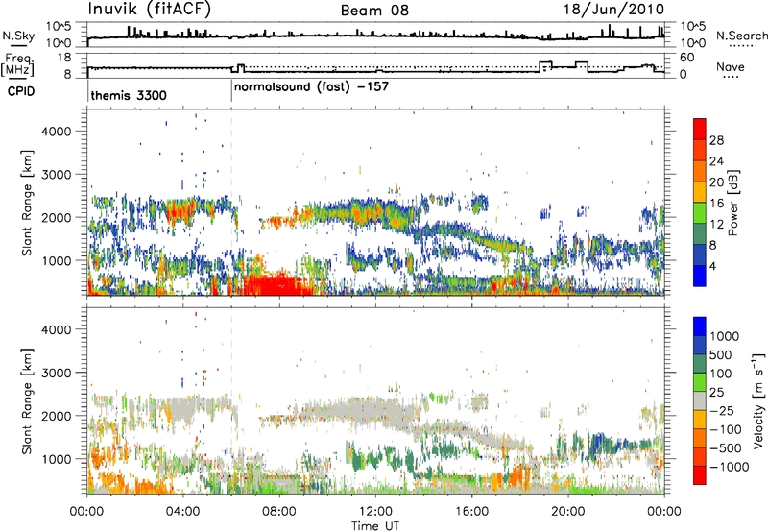The image size is (768, 532).
Task: Click the power panel 'Slant Range [km]' label
Action: point(27,203)
